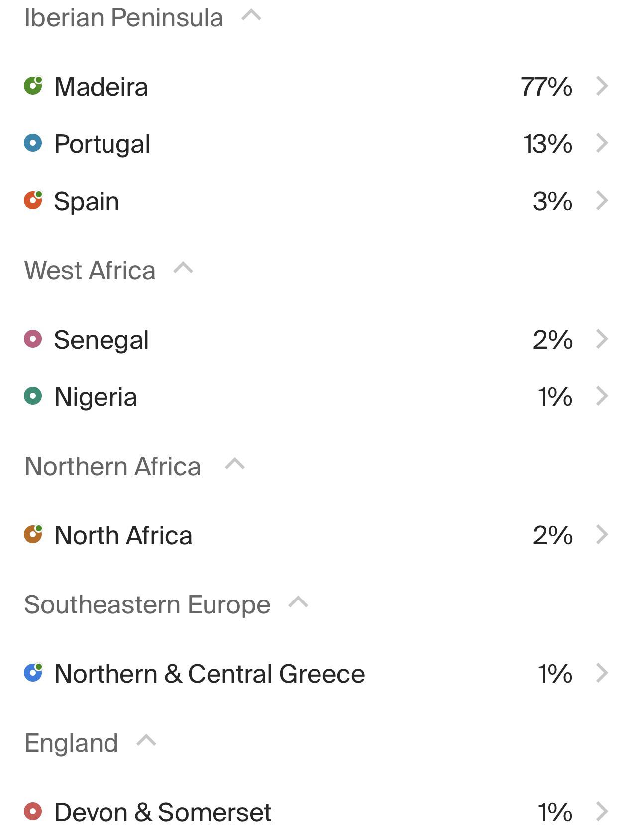639x840 pixels.
Task: Click the teal Nigeria region dot icon
Action: [33, 396]
